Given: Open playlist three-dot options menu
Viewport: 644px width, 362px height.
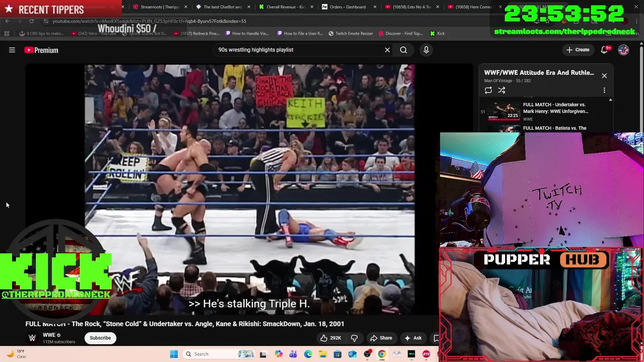Looking at the screenshot, I should click(604, 90).
